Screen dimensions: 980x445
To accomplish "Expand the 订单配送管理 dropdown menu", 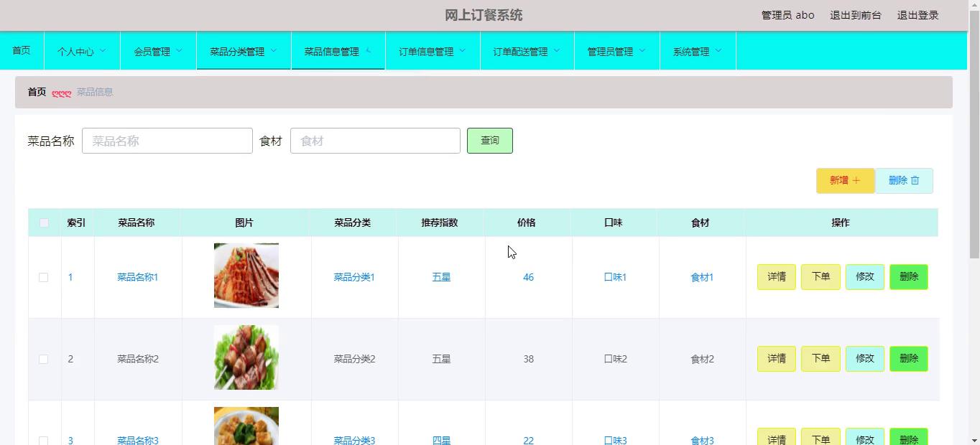I will point(527,51).
